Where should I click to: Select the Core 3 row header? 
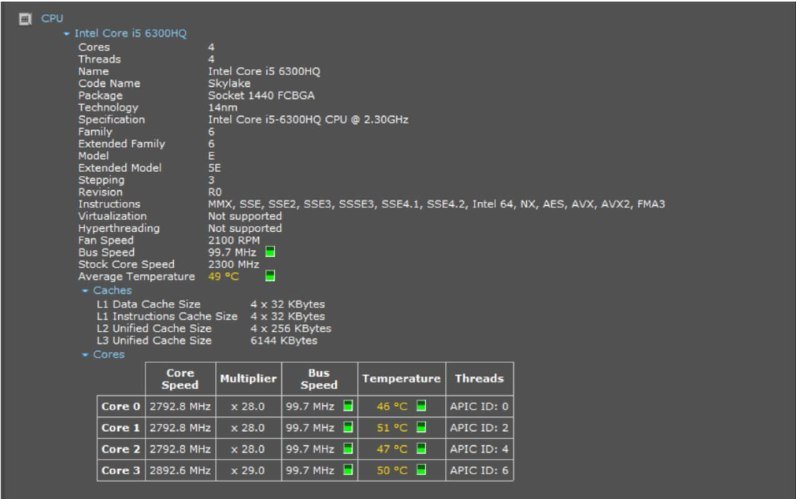[x=121, y=470]
